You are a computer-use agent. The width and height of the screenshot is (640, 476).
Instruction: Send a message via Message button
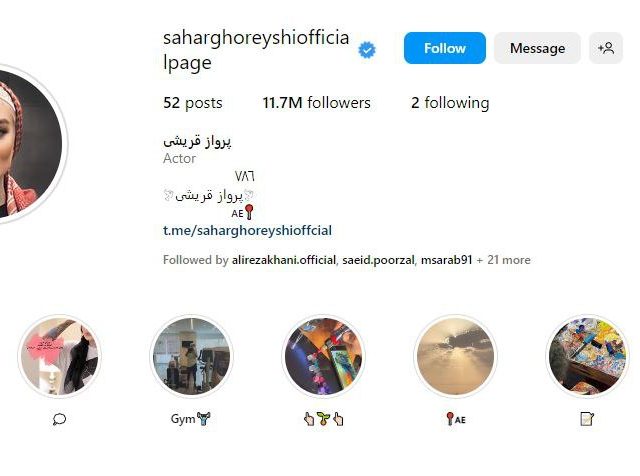coord(537,48)
